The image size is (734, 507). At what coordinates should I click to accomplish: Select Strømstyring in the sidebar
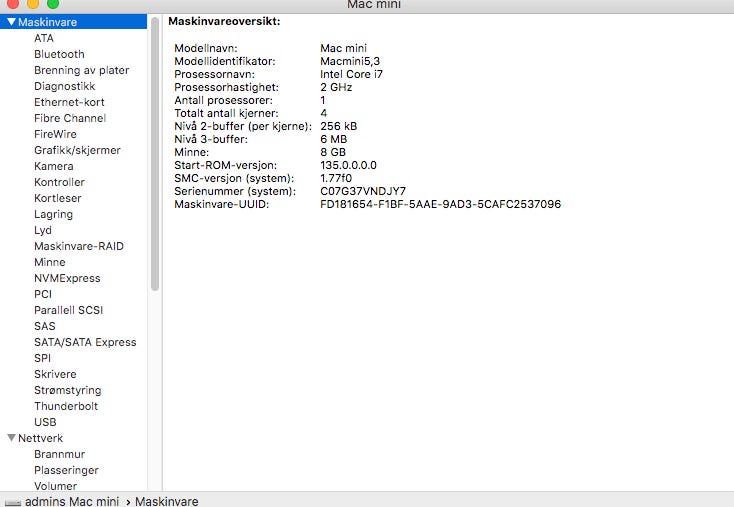click(x=67, y=390)
